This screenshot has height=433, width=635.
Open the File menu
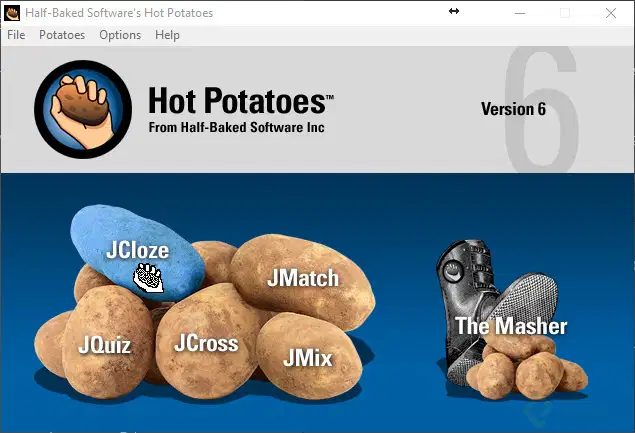[x=16, y=35]
